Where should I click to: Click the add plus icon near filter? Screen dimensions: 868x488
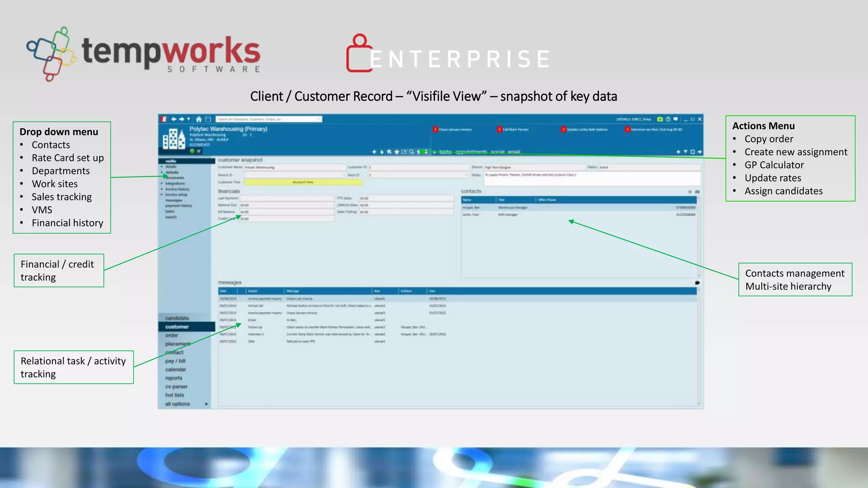click(x=678, y=152)
